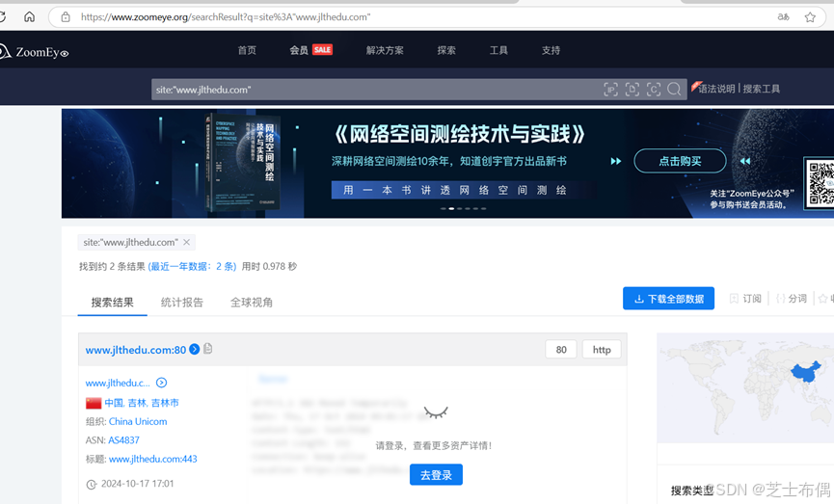Click the 中国, 吉林, 吉林市 location link
Screen dimensions: 834x504
pyautogui.click(x=142, y=403)
